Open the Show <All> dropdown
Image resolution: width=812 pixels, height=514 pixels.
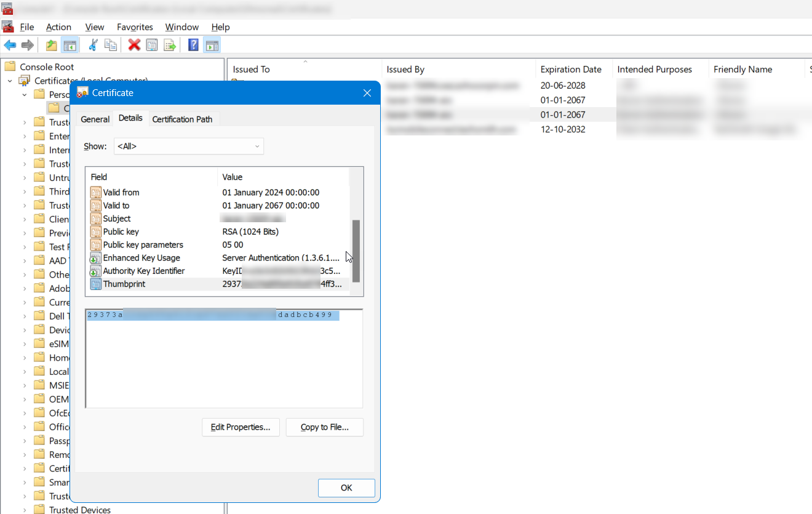189,146
